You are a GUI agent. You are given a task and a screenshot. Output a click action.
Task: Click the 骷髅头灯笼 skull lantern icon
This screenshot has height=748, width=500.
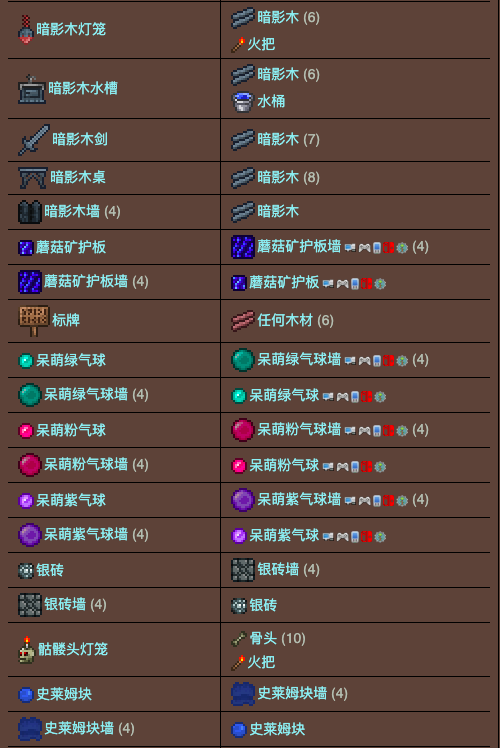(27, 649)
